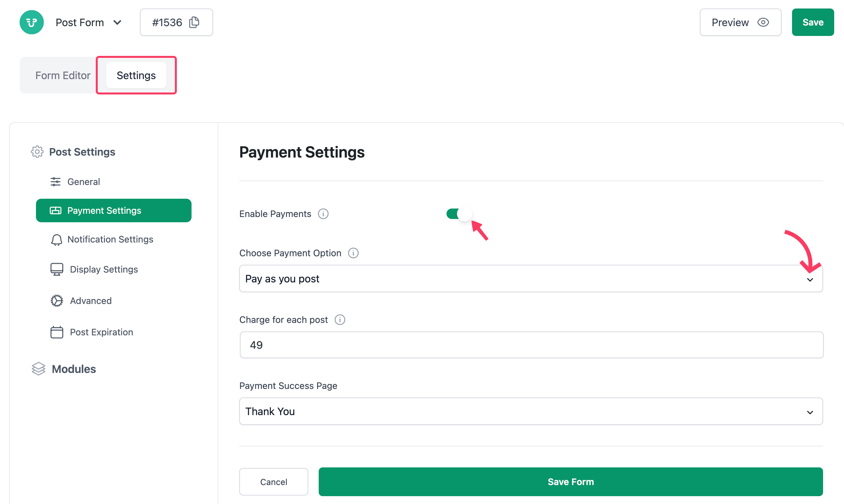This screenshot has height=504, width=844.
Task: Open the Preview with eye icon
Action: [x=740, y=23]
